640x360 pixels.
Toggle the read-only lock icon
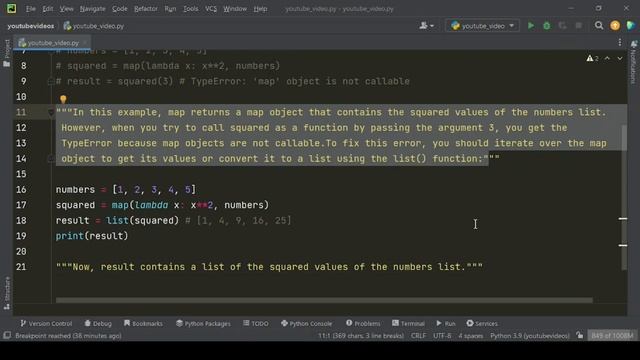[x=580, y=336]
